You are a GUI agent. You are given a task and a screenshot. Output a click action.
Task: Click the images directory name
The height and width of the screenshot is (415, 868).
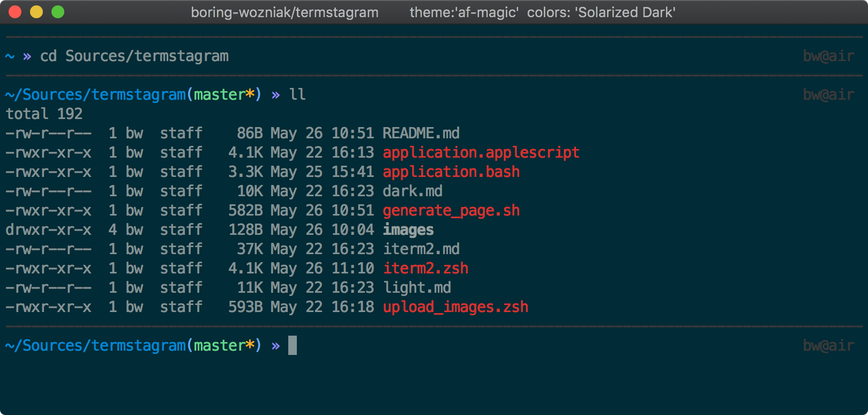click(408, 229)
